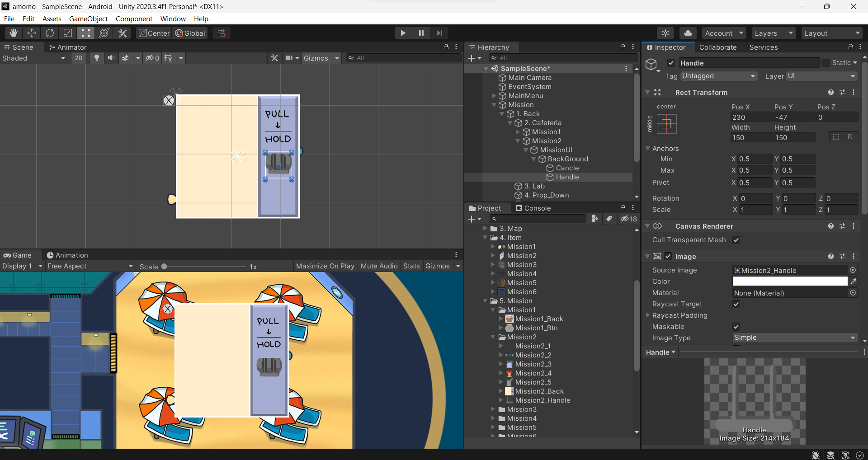Open Canvas Renderer options menu
This screenshot has height=460, width=868.
click(x=854, y=226)
